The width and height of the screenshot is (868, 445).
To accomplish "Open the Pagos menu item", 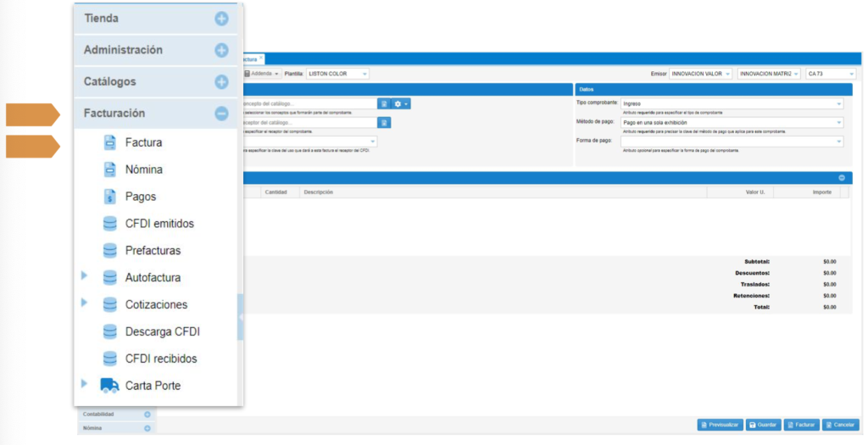I will pos(141,197).
